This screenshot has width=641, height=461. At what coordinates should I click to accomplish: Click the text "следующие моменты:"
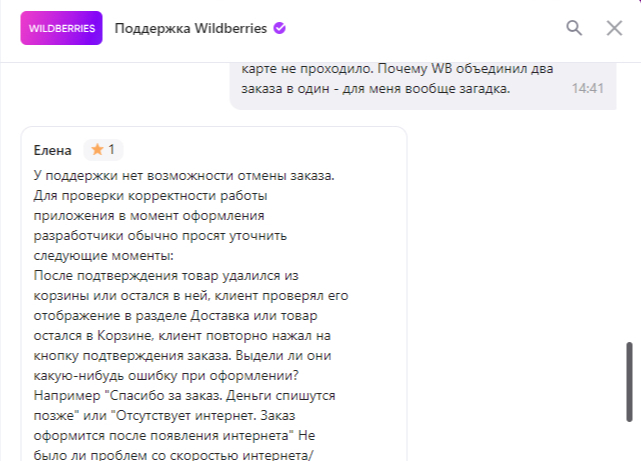[103, 255]
